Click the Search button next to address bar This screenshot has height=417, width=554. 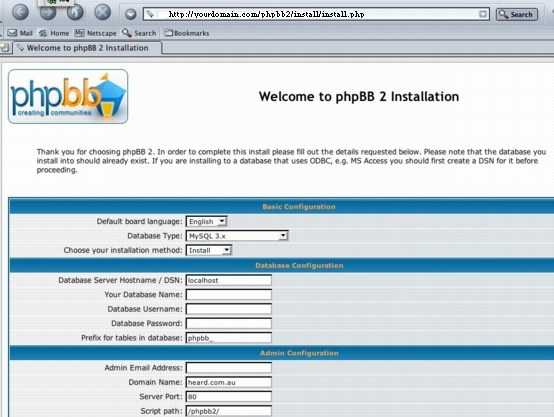(517, 14)
